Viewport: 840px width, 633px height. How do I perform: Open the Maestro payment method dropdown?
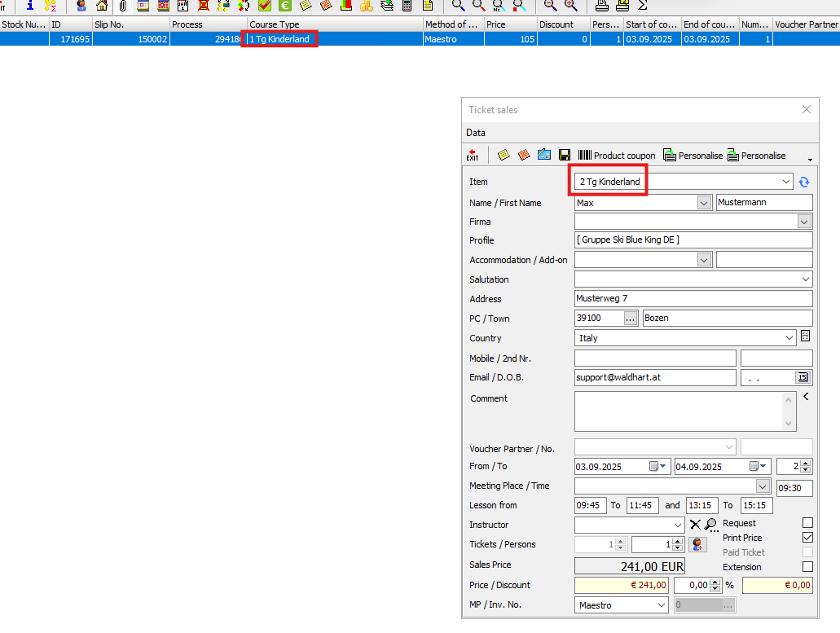tap(661, 605)
